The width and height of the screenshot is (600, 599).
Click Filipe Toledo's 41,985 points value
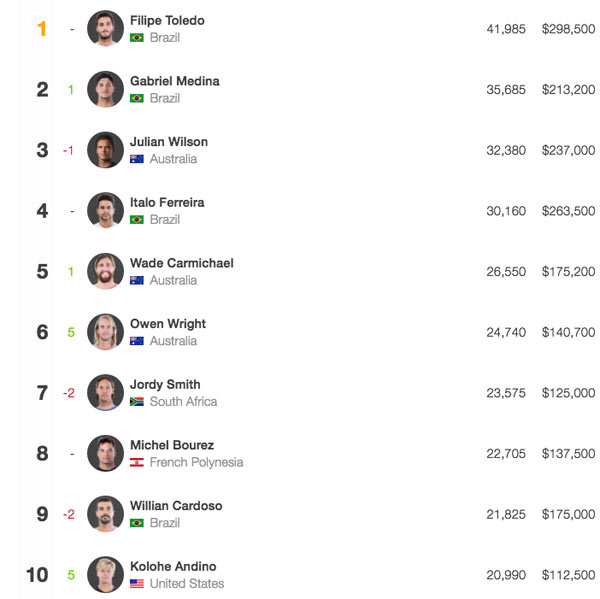point(506,29)
